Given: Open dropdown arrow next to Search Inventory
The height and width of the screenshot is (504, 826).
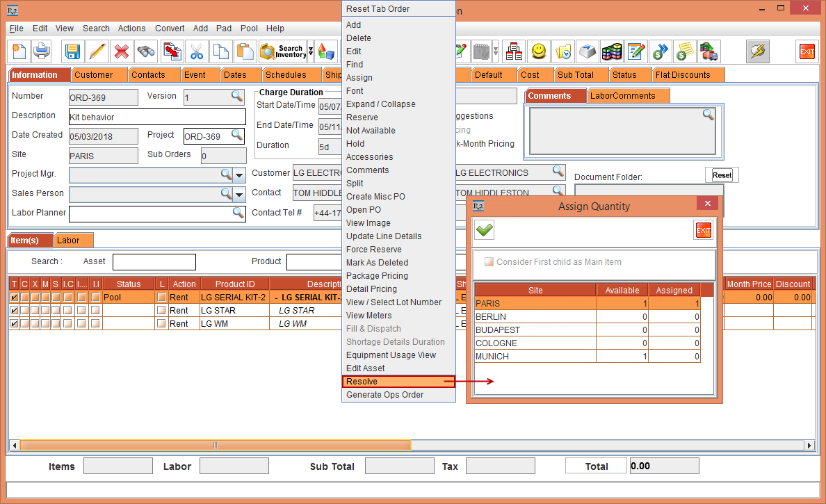Looking at the screenshot, I should click(x=310, y=51).
